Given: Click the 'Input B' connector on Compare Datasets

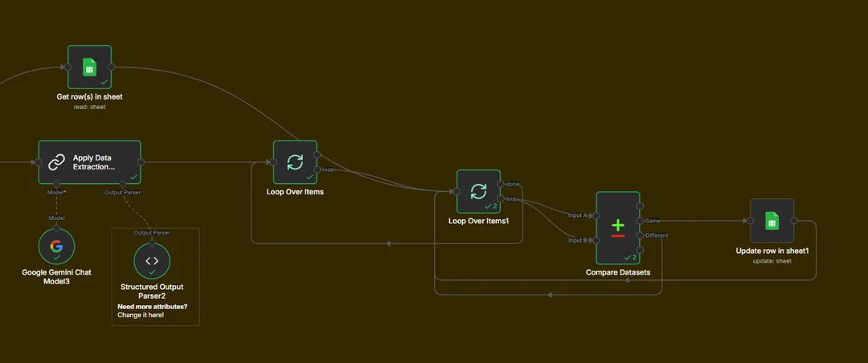Looking at the screenshot, I should (596, 240).
